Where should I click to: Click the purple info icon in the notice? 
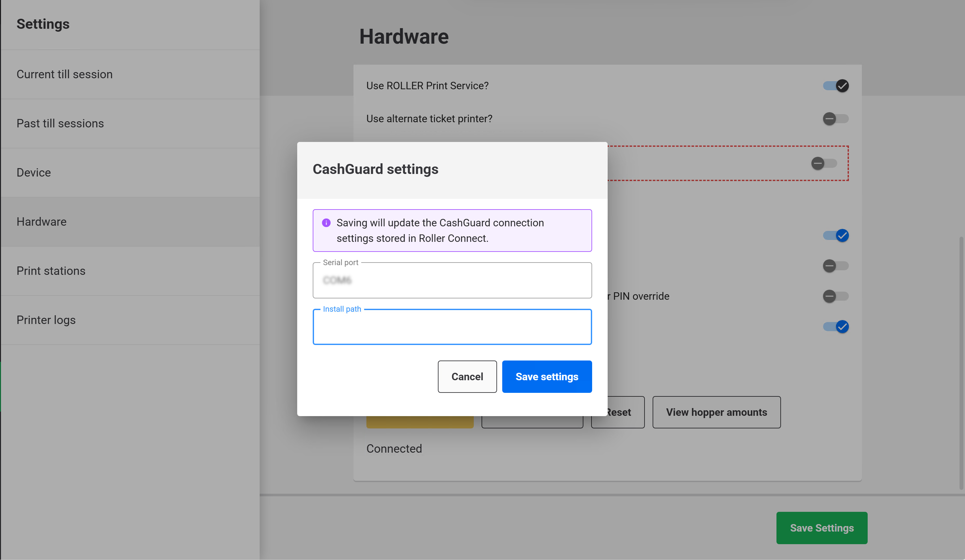[326, 223]
